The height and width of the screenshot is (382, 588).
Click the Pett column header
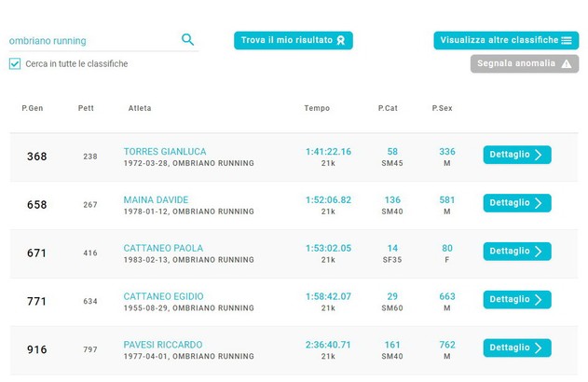click(x=86, y=108)
